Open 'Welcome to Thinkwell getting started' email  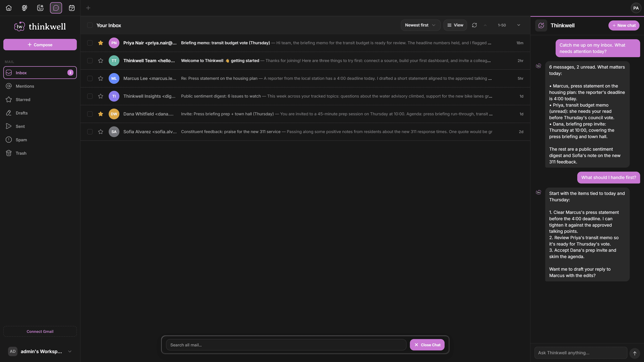[x=305, y=61]
